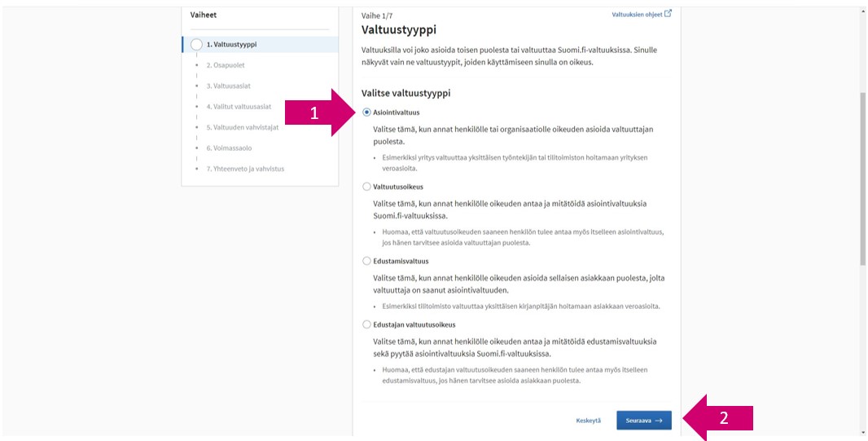Viewport: 868px width, 441px height.
Task: Select the Valtuutusoikeus radio button
Action: (366, 187)
